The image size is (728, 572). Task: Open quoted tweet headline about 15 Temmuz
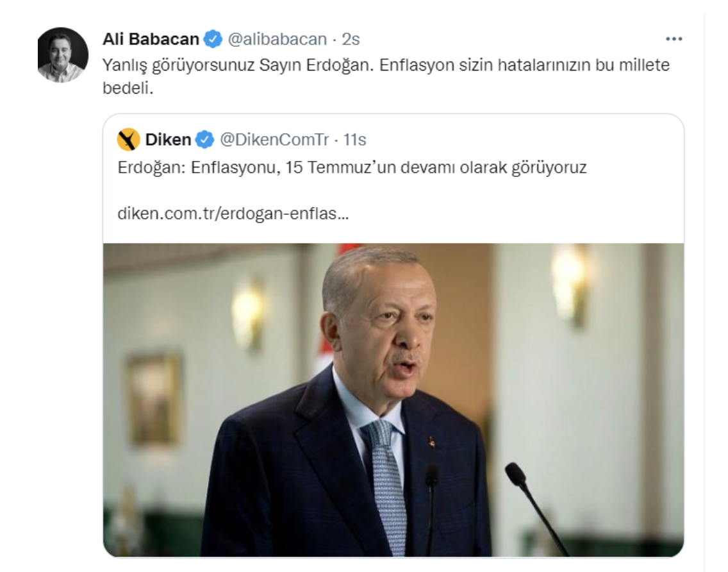point(352,167)
